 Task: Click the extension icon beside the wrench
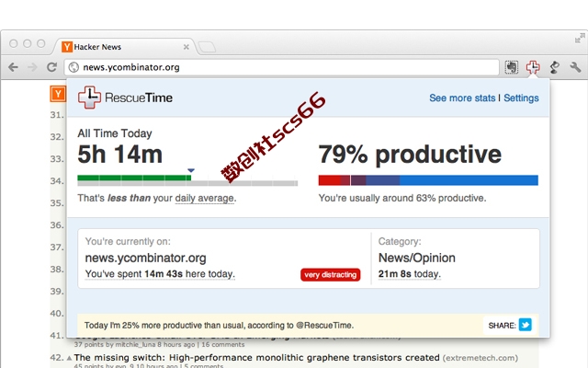[x=554, y=67]
